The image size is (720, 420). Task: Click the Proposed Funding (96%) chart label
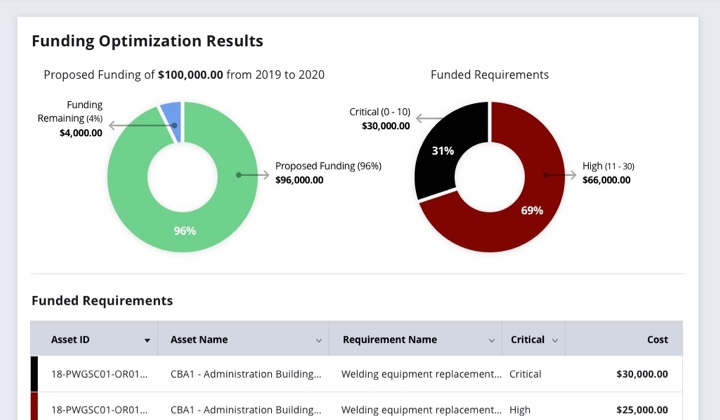click(x=328, y=166)
